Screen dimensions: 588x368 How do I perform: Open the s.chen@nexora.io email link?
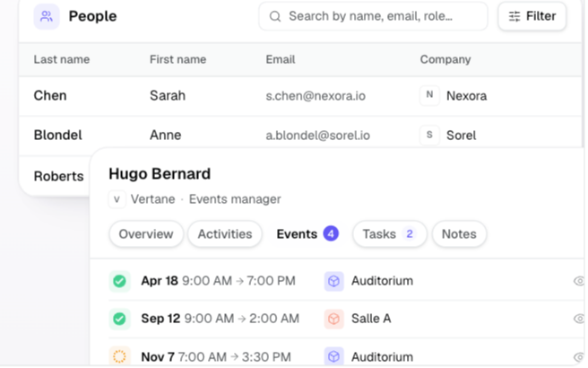[x=316, y=96]
